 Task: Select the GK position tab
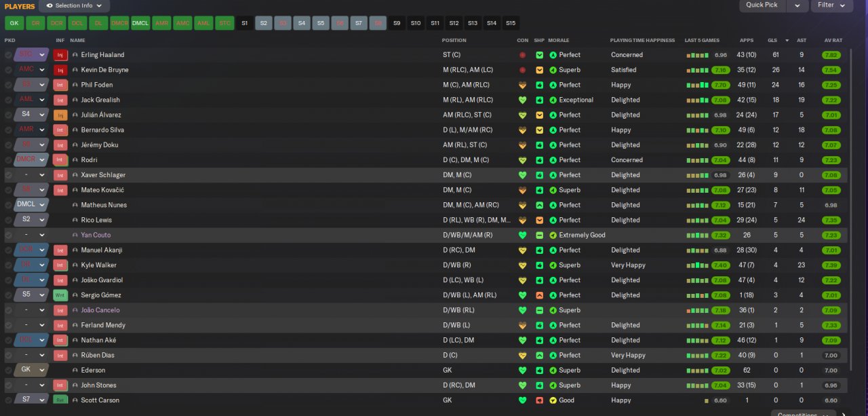pyautogui.click(x=14, y=23)
